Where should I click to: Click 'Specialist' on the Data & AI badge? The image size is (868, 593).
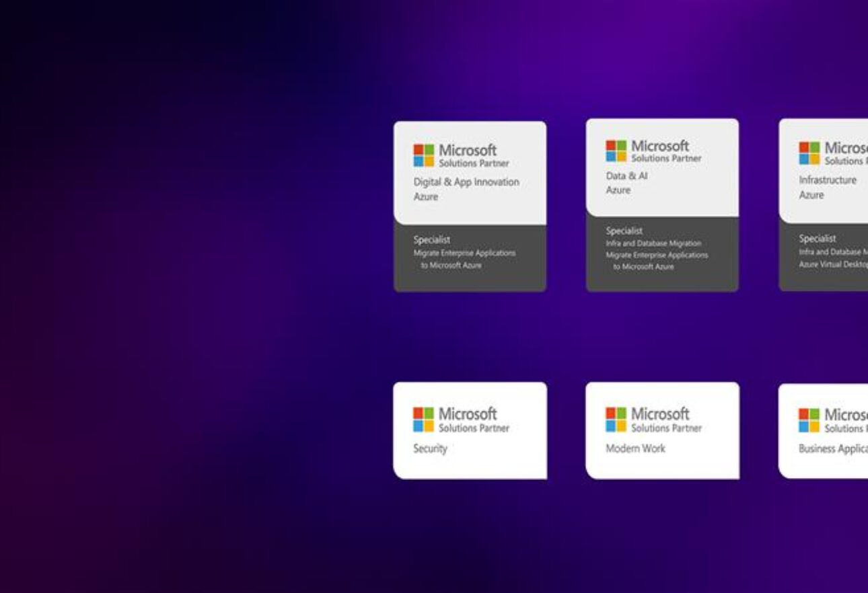pyautogui.click(x=624, y=231)
